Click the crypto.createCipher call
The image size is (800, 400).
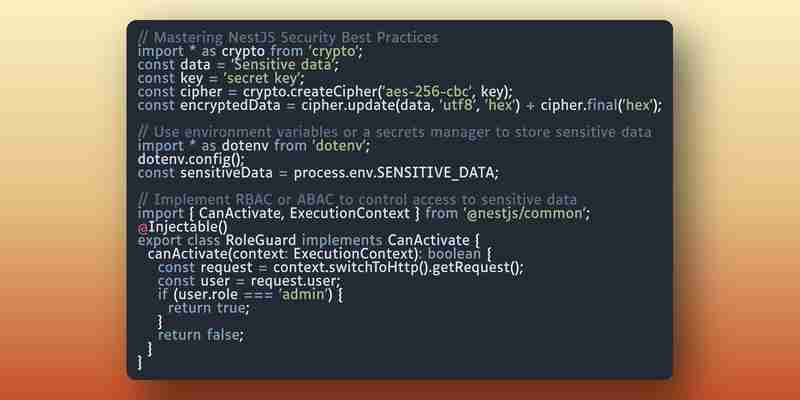(378, 92)
